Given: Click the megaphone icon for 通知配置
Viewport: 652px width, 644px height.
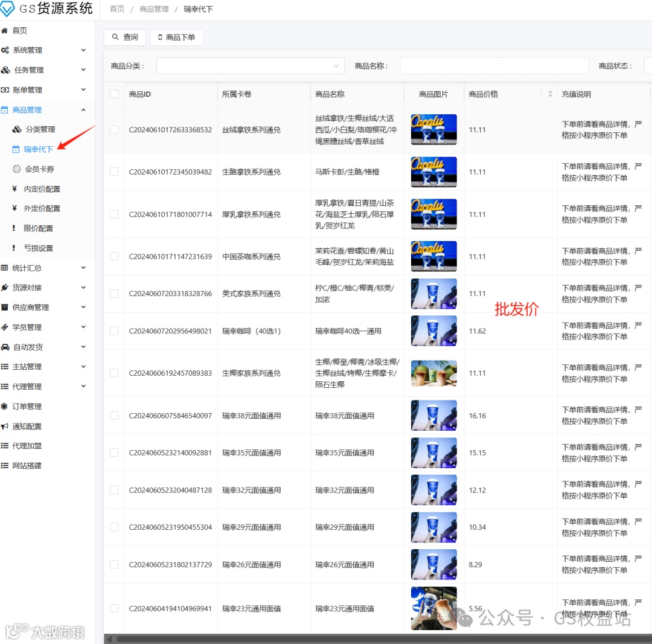Looking at the screenshot, I should (5, 427).
